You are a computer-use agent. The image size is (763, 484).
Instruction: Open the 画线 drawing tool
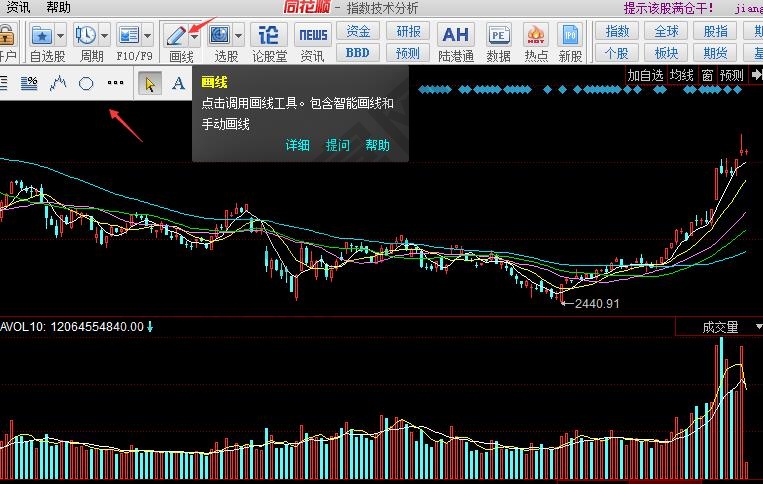(177, 36)
